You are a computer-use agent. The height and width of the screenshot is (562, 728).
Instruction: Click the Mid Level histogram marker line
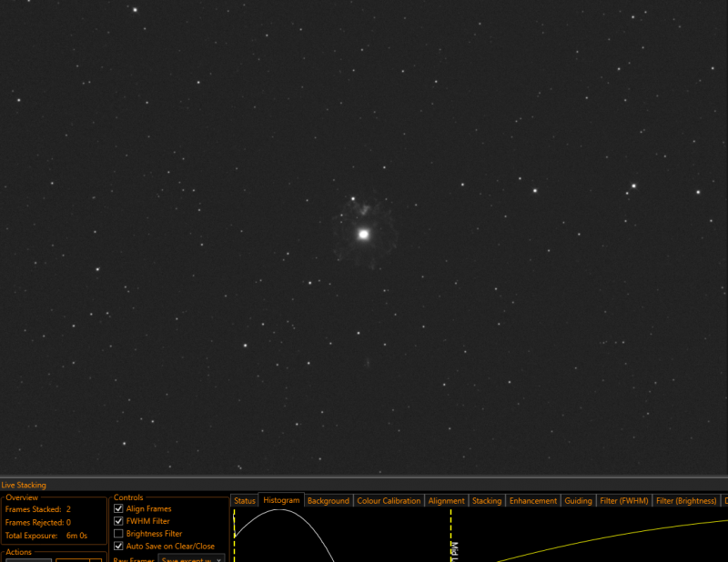click(450, 536)
